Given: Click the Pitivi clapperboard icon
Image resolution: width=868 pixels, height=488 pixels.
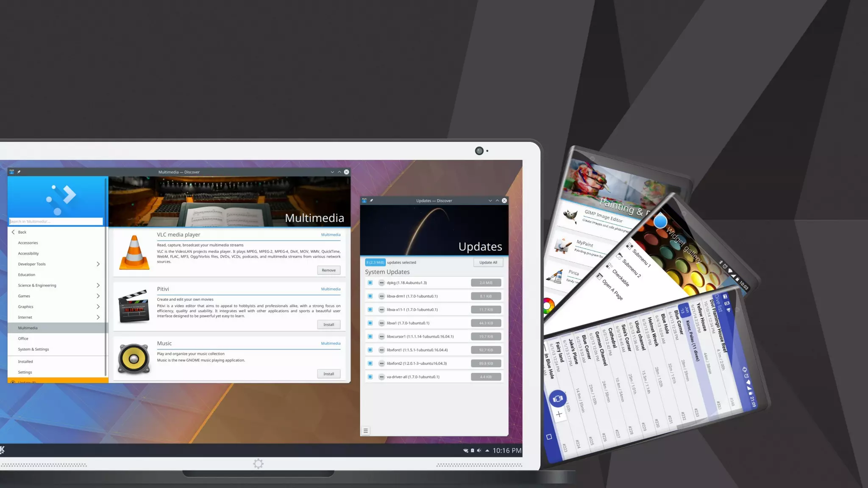Looking at the screenshot, I should pyautogui.click(x=134, y=306).
